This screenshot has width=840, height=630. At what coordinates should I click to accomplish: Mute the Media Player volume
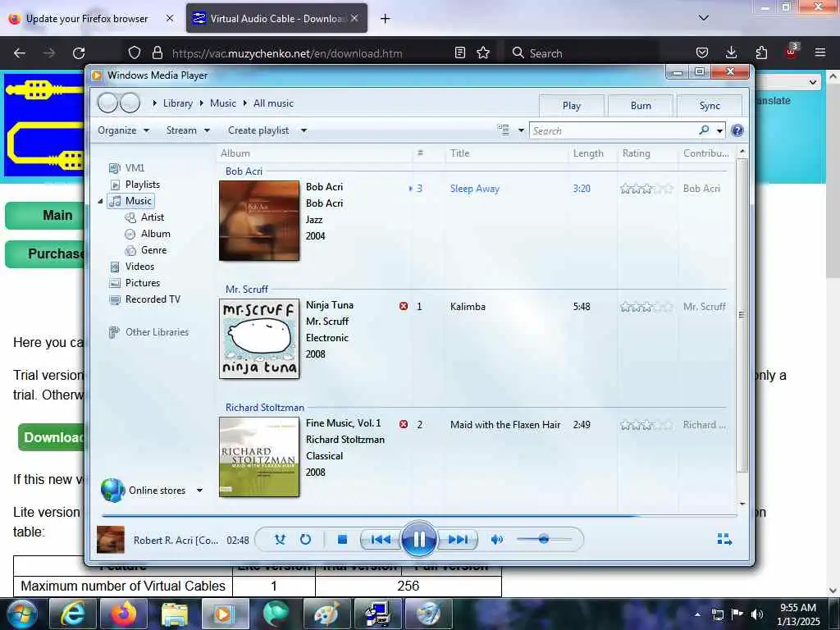coord(496,540)
